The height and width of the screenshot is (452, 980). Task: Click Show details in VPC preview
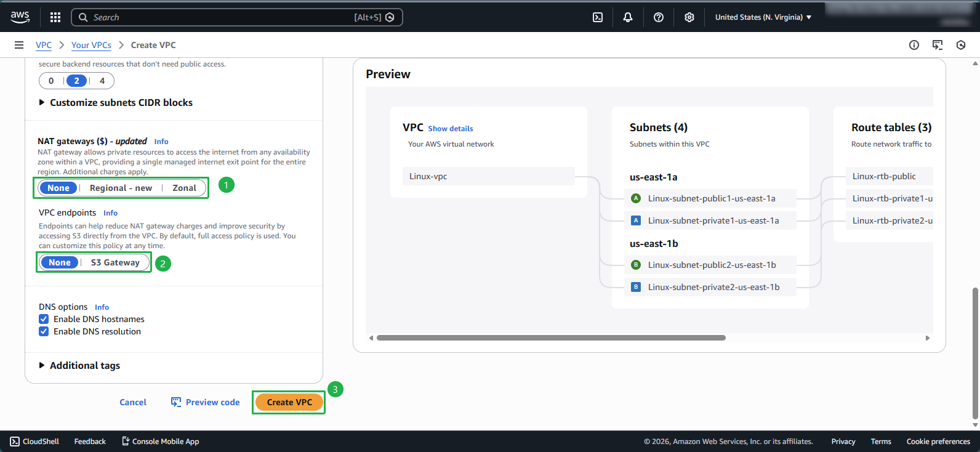(x=451, y=129)
